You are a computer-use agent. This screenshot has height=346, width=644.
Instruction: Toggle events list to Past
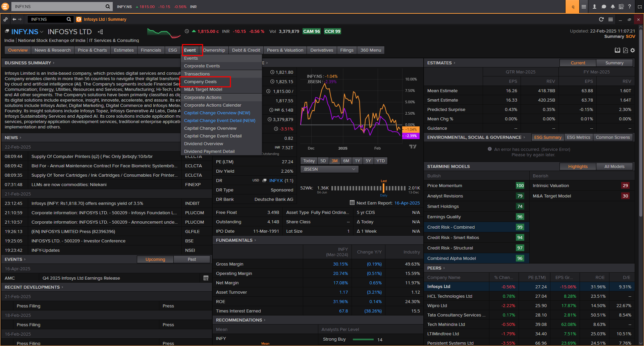coord(192,259)
